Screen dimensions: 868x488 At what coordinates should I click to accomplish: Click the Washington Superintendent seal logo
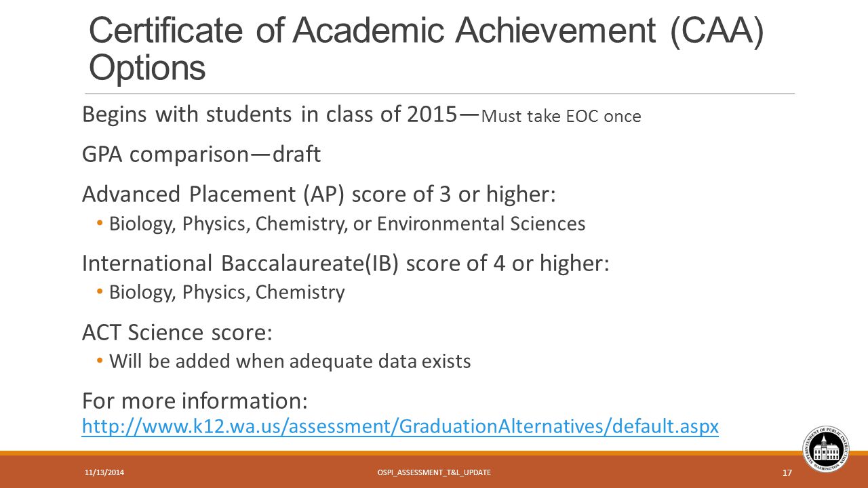click(x=826, y=449)
